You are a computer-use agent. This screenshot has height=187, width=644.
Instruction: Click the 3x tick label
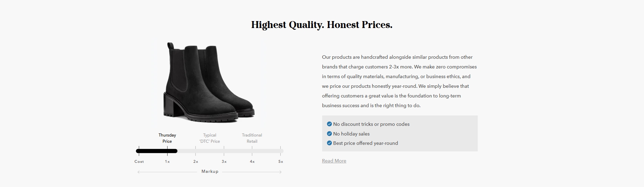[224, 161]
